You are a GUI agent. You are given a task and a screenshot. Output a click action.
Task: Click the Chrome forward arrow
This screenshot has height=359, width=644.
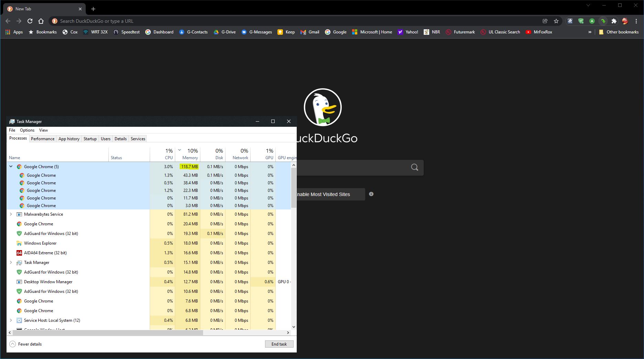click(19, 21)
